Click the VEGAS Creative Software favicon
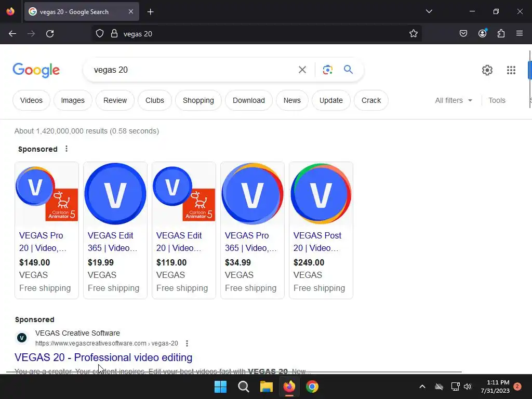This screenshot has width=532, height=399. 22,338
